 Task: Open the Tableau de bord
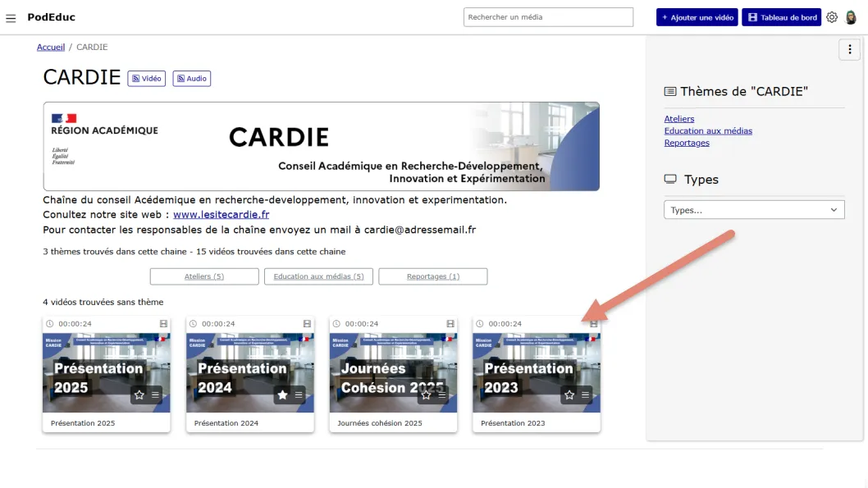781,17
